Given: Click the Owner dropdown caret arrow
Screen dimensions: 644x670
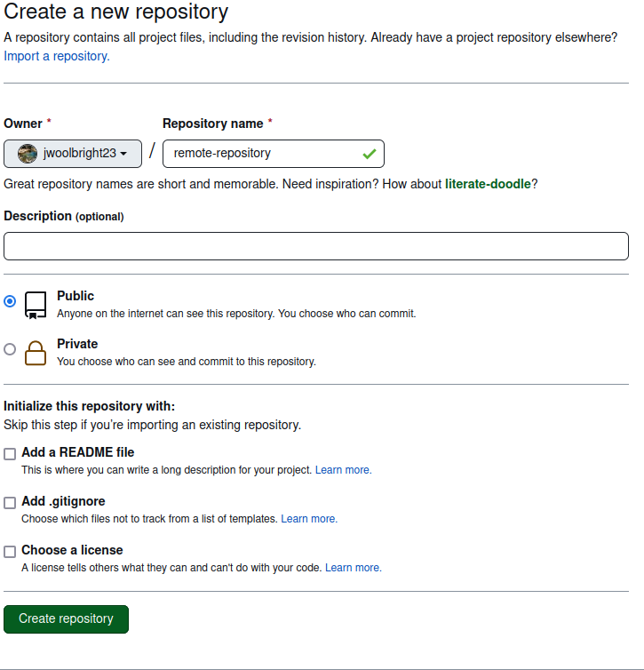Looking at the screenshot, I should (x=123, y=154).
